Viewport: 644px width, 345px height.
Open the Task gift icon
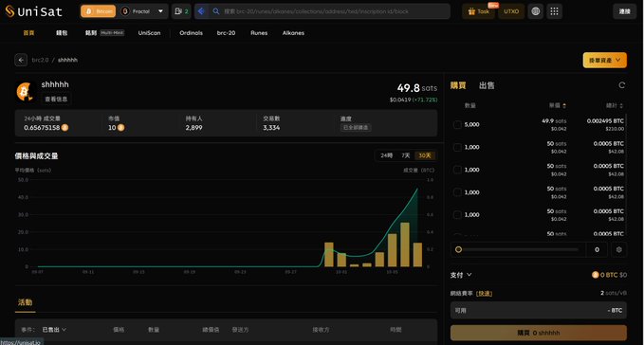pos(471,11)
